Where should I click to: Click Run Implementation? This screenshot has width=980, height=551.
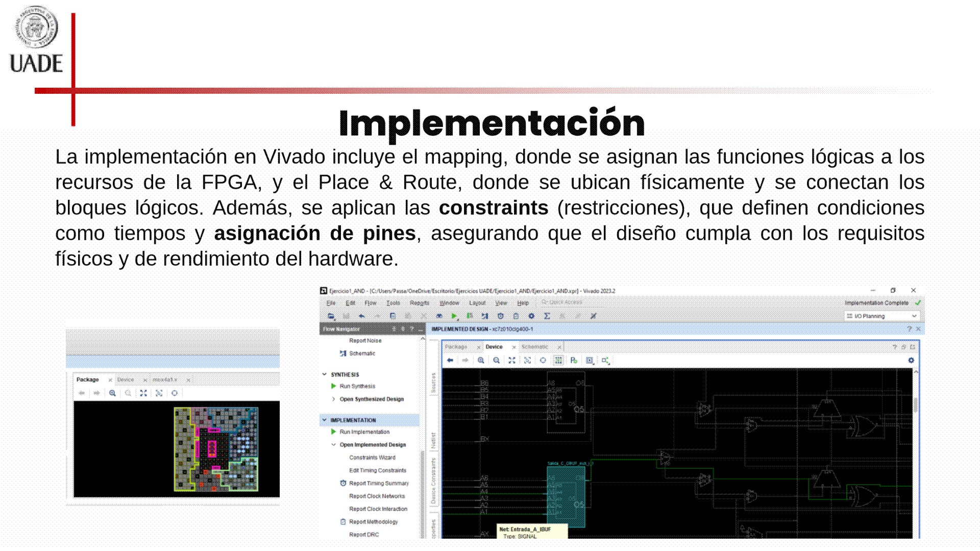coord(364,432)
